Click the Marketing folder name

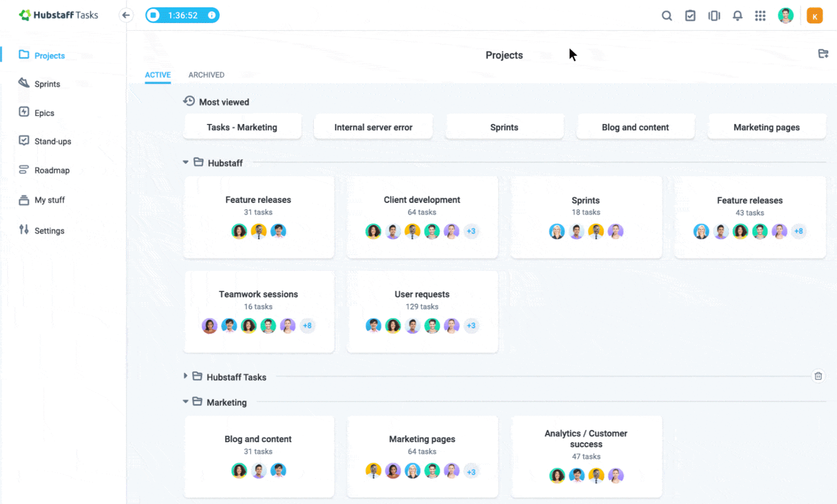point(227,403)
